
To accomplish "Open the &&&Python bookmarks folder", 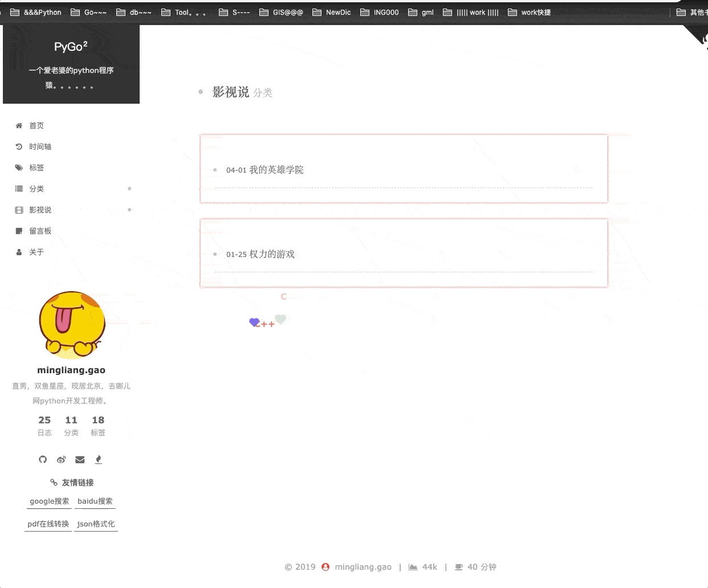I will [x=36, y=12].
